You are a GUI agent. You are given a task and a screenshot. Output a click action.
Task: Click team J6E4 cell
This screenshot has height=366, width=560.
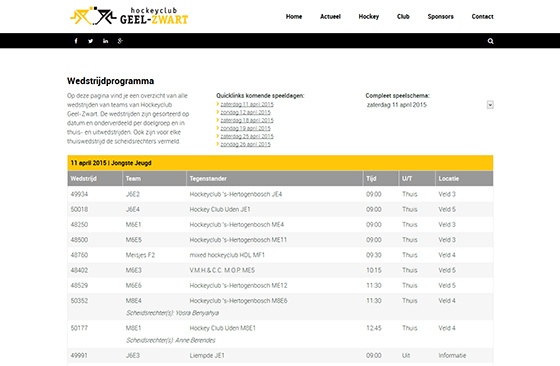132,210
